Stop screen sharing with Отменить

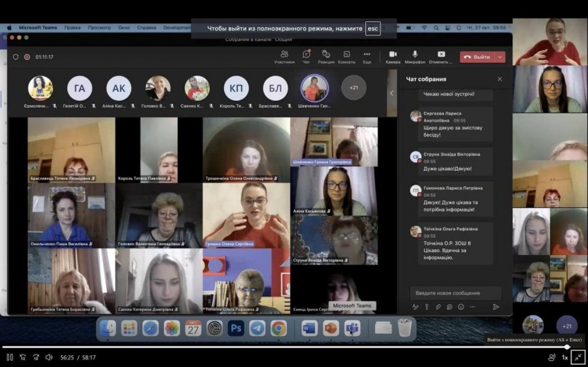[x=441, y=57]
